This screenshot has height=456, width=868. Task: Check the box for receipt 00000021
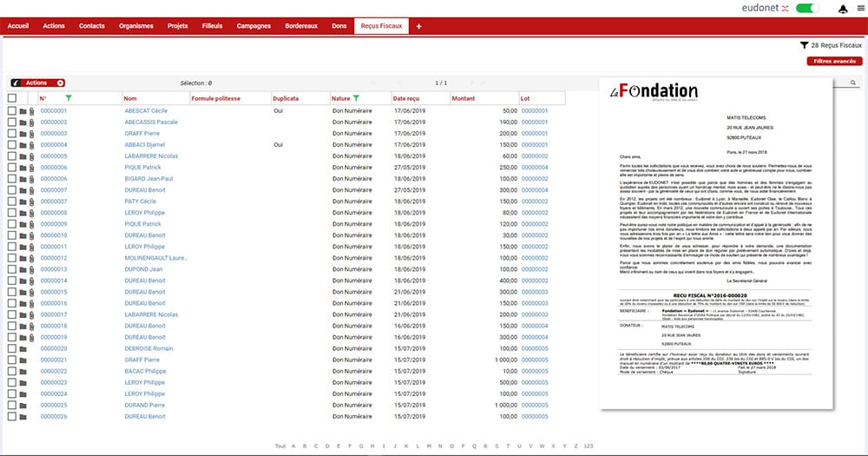pyautogui.click(x=11, y=360)
